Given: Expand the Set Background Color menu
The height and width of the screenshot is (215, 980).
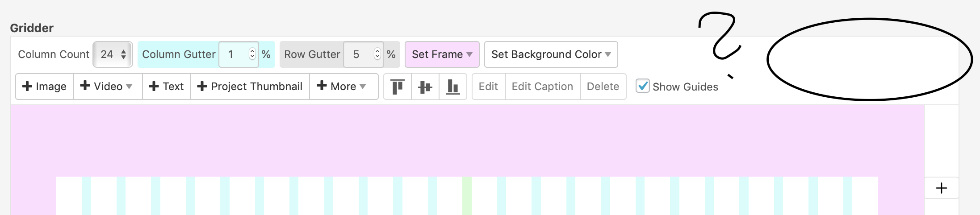Looking at the screenshot, I should click(551, 54).
